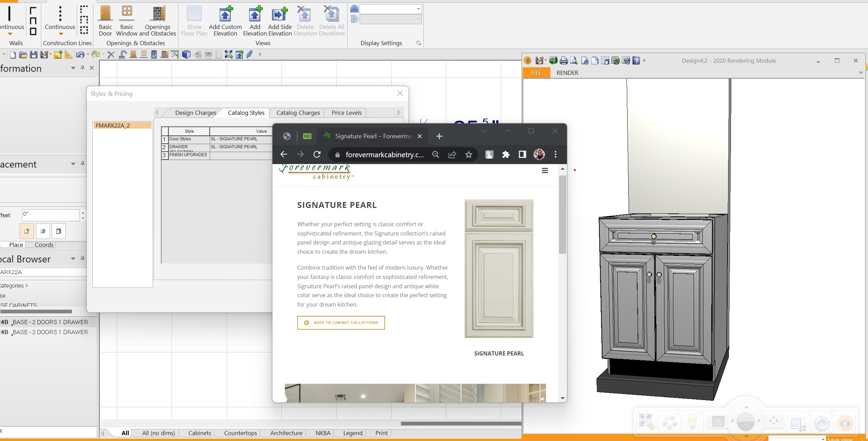This screenshot has width=868, height=441.
Task: Open print preview in Rendering Module toolbar
Action: tap(574, 61)
